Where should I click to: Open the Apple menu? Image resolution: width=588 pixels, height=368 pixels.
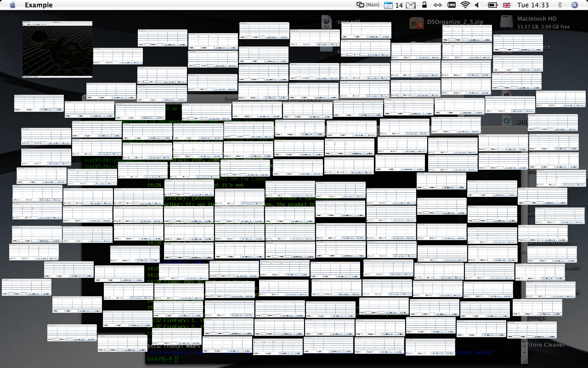click(12, 5)
